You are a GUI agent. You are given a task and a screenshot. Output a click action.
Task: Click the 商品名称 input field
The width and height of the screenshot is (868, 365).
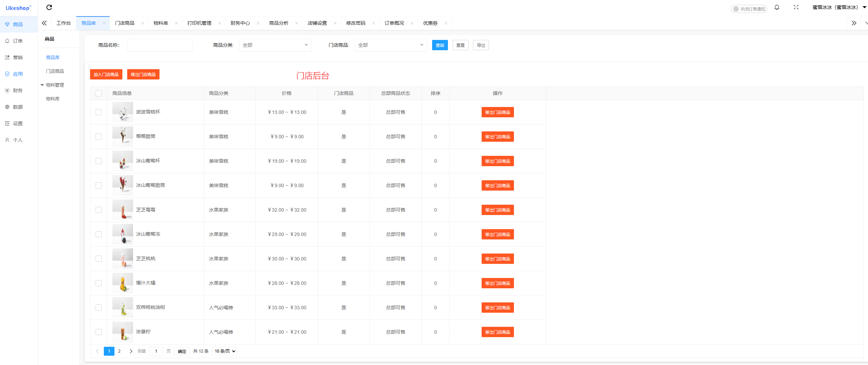(160, 45)
